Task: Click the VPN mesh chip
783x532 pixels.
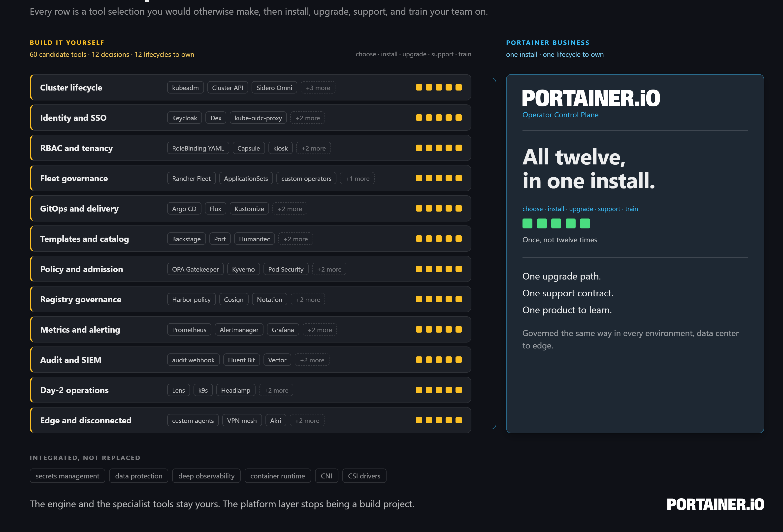Action: click(x=242, y=421)
